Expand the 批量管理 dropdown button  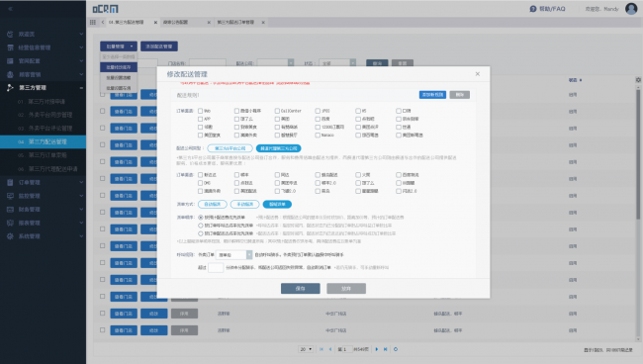tap(119, 46)
